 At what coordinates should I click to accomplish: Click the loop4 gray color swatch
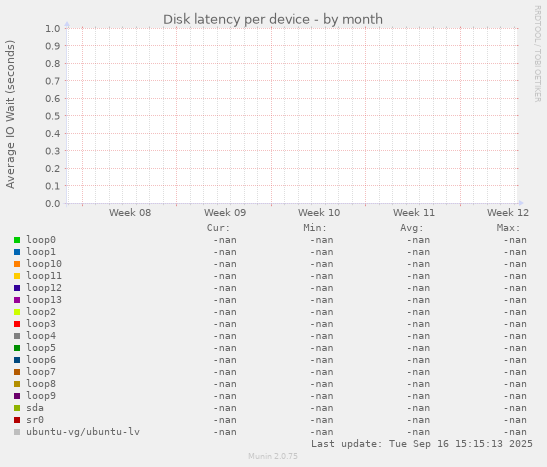17,336
